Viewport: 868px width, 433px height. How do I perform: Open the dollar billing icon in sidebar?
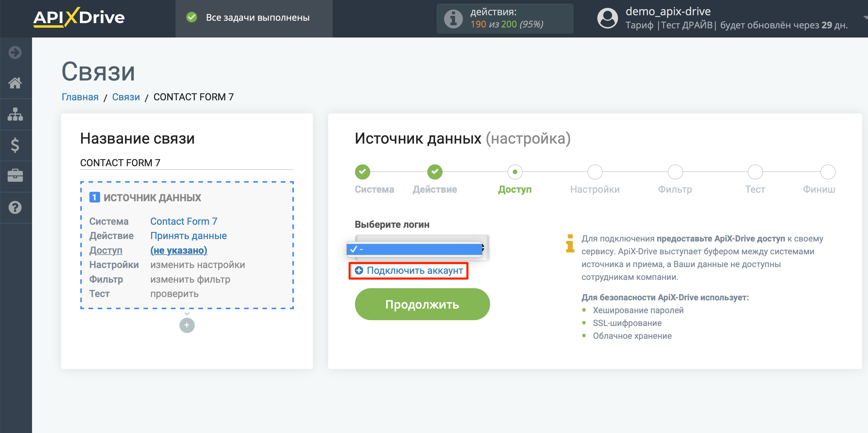15,145
